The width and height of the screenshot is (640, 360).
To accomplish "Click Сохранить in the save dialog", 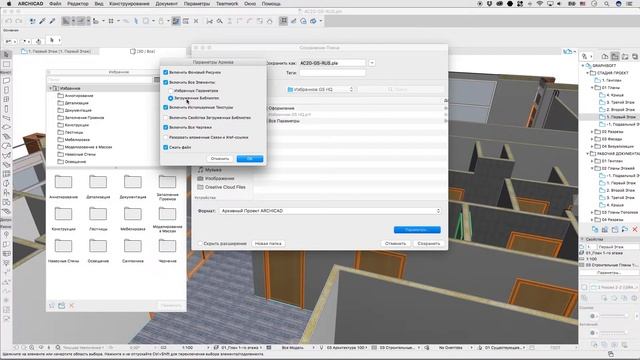I will [x=429, y=243].
